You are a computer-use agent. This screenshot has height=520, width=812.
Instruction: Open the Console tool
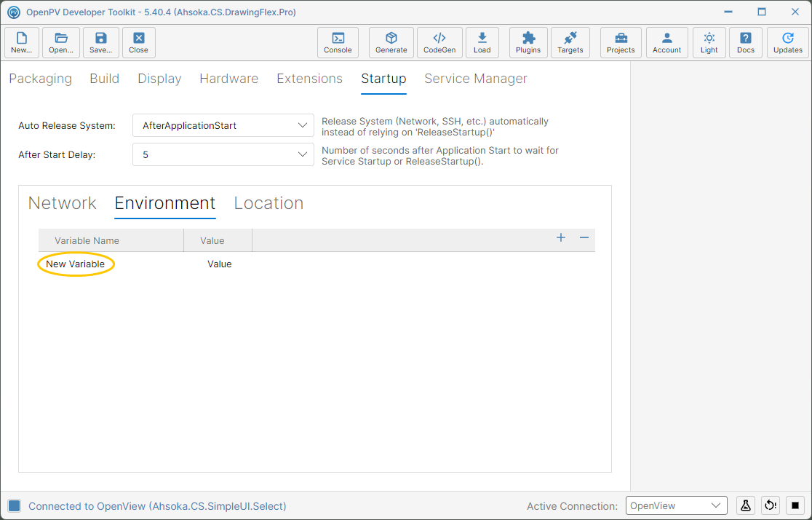338,42
